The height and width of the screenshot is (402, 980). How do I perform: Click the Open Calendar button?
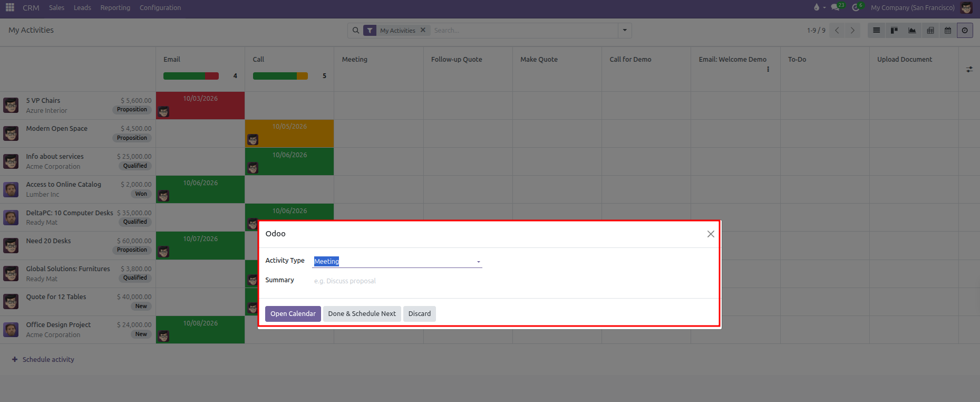click(x=293, y=313)
